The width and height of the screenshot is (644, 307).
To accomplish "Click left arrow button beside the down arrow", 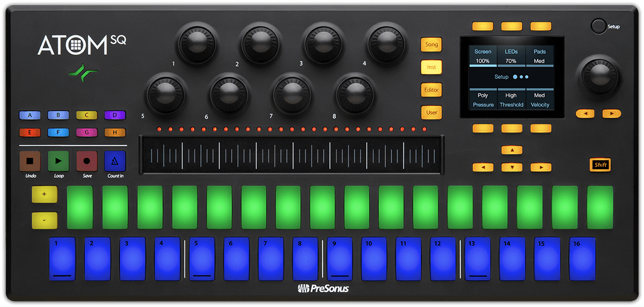I will tap(483, 167).
